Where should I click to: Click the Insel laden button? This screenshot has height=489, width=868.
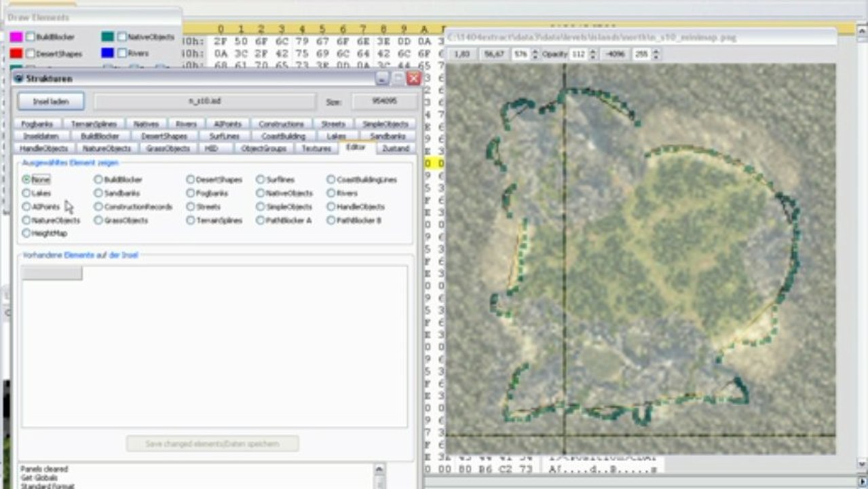(51, 101)
